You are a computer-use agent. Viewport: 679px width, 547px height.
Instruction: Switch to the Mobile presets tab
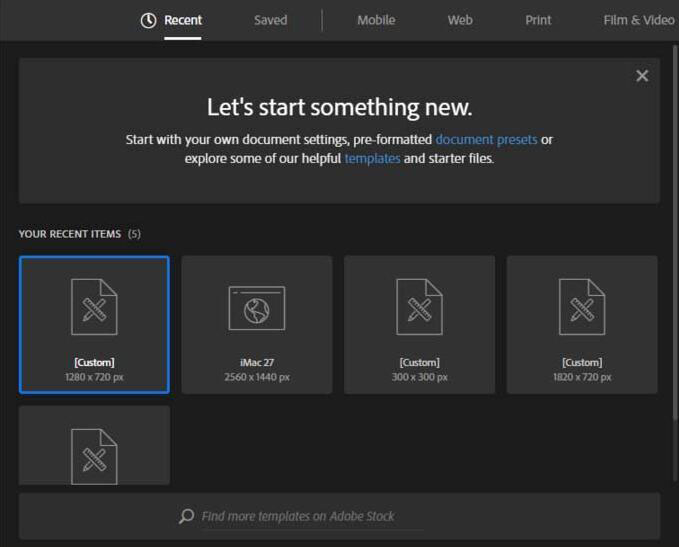(x=376, y=20)
